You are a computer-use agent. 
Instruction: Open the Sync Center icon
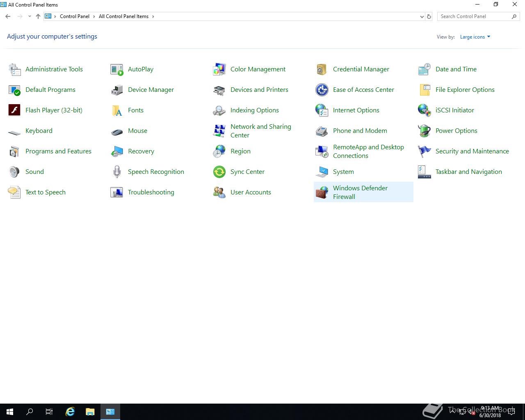coord(219,172)
